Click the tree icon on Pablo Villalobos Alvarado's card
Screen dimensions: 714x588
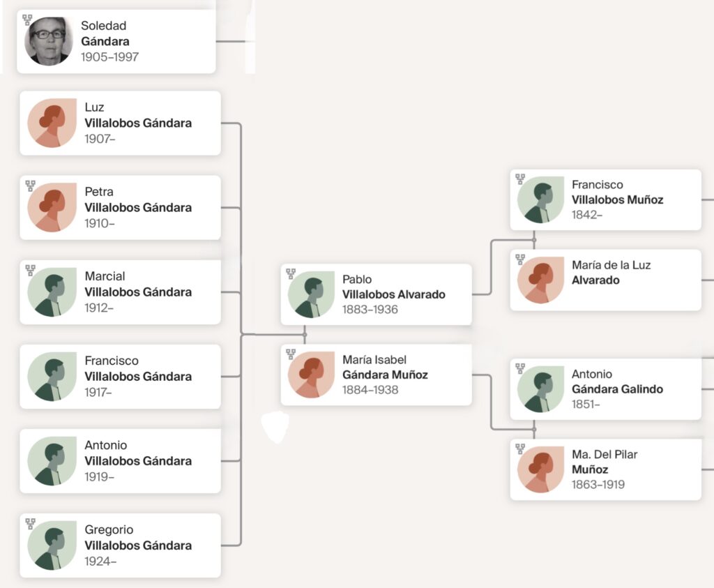click(291, 273)
